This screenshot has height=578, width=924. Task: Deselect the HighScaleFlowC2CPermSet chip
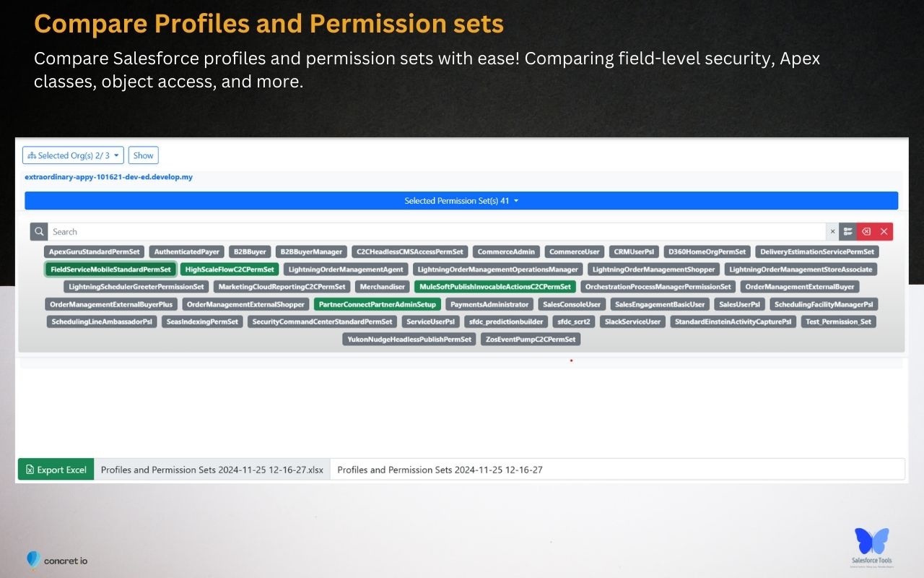point(230,269)
